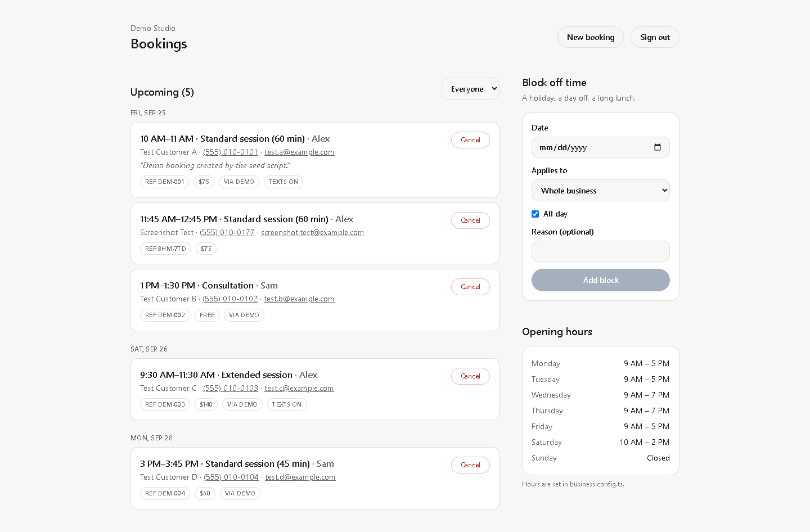Click TEXTS ON tag on Test Customer A booking
Image resolution: width=810 pixels, height=532 pixels.
pos(283,182)
